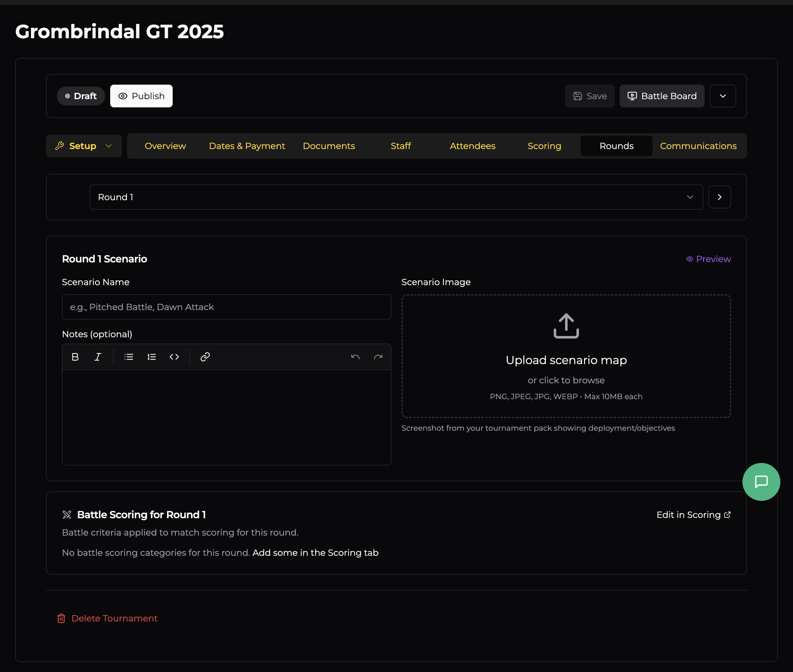Redo edit in notes editor

[x=378, y=357]
